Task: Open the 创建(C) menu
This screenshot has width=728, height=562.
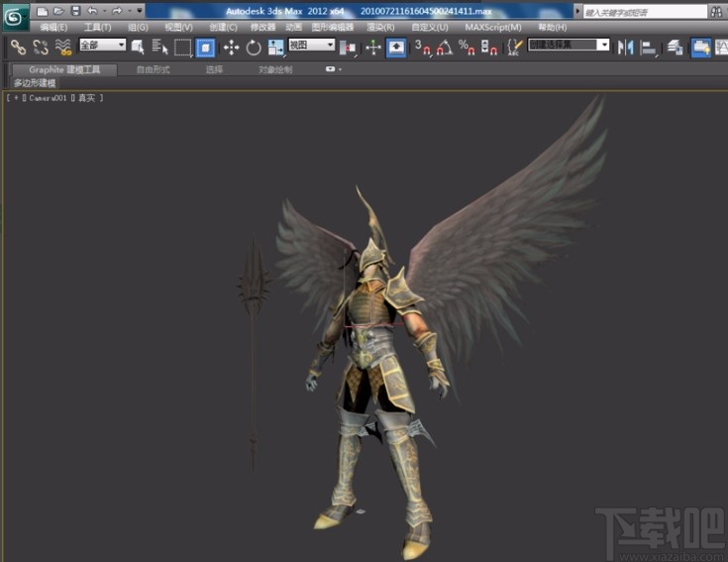Action: [223, 28]
